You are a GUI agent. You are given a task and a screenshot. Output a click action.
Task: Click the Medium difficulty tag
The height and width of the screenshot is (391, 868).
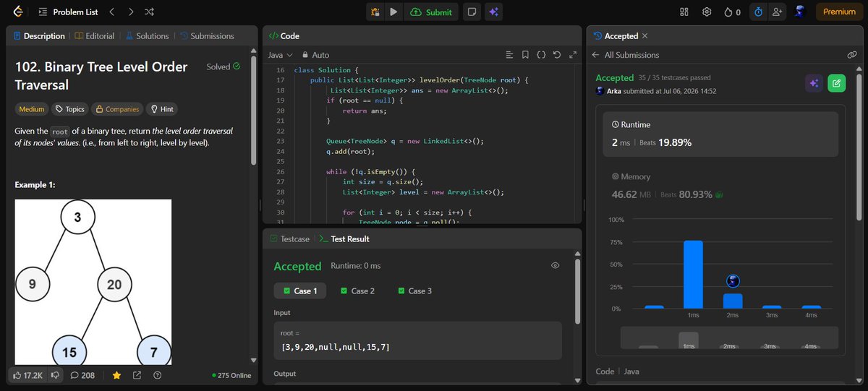point(32,109)
